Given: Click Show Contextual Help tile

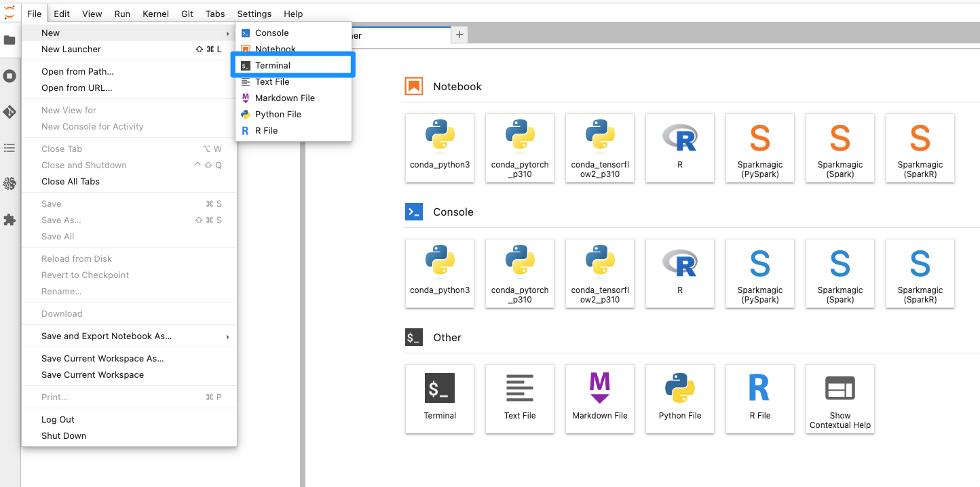Looking at the screenshot, I should pos(840,399).
